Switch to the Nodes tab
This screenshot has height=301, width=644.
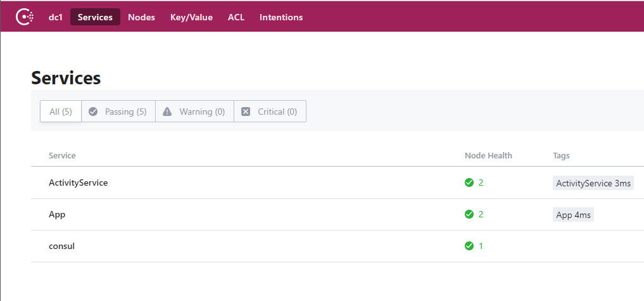pyautogui.click(x=141, y=17)
